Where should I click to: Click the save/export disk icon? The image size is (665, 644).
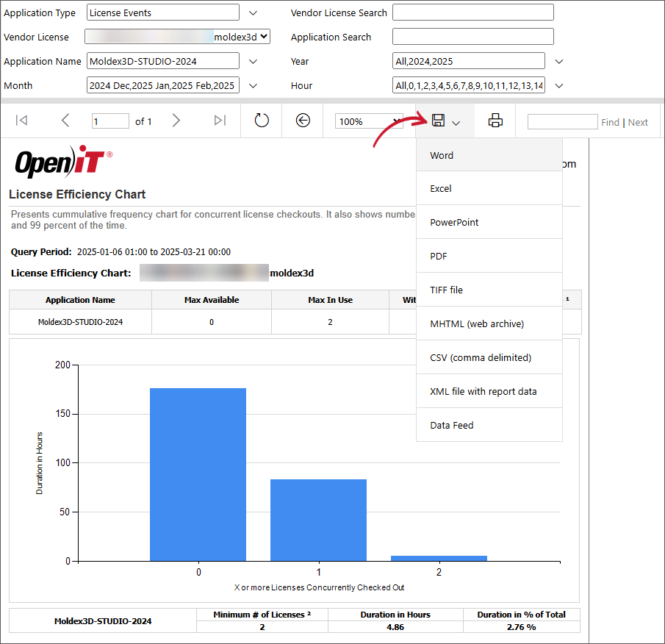(439, 121)
